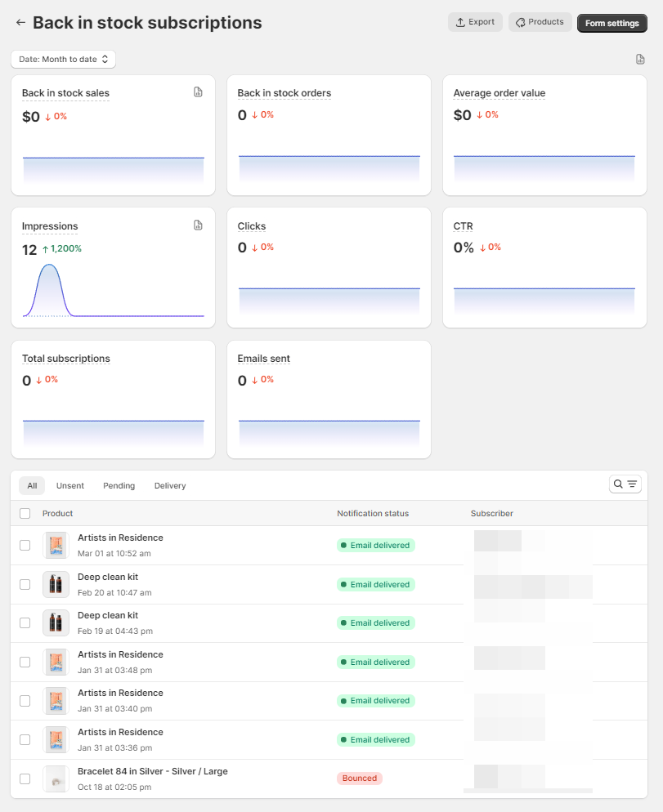Switch to the Unsent tab
Image resolution: width=663 pixels, height=812 pixels.
[70, 486]
